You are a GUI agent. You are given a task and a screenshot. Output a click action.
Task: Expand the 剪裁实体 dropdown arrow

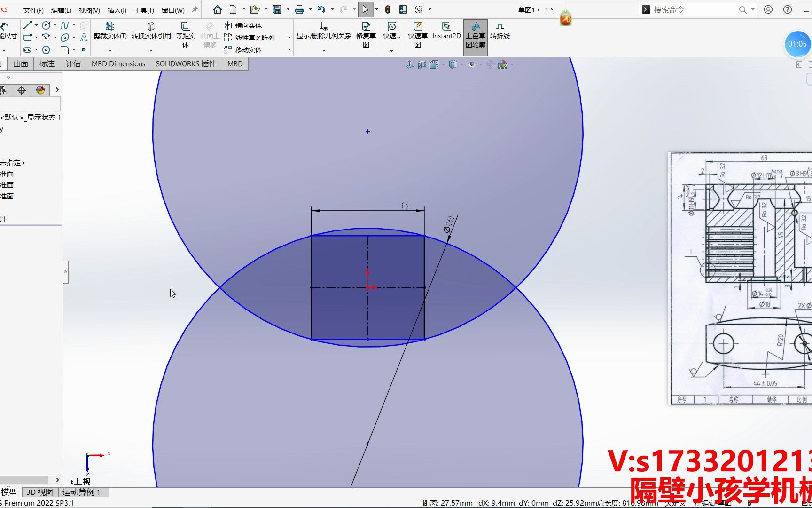[x=110, y=51]
